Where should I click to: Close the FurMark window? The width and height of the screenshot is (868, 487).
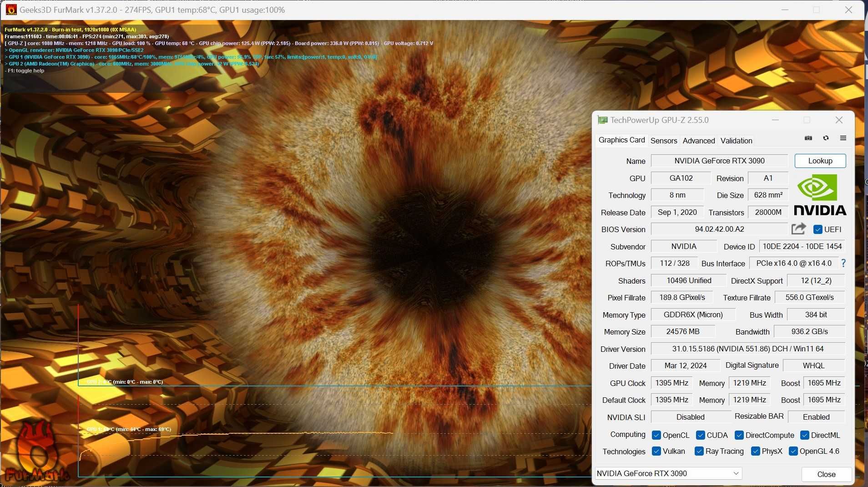tap(848, 10)
